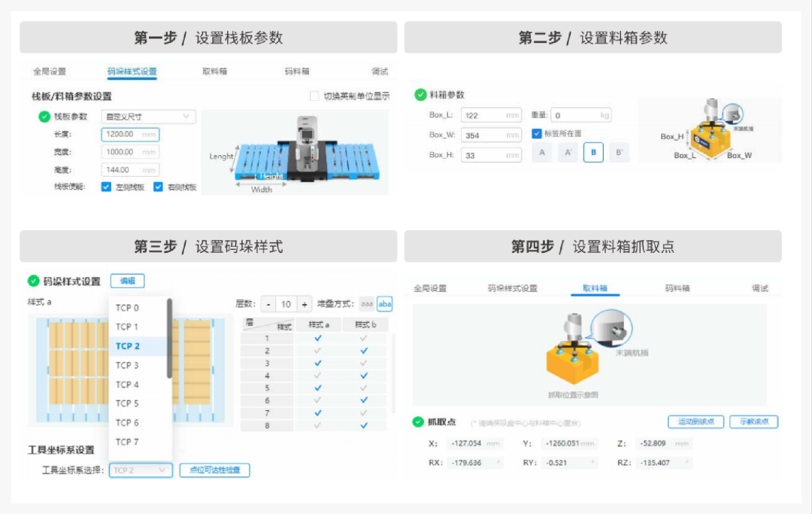Click the 示教该点 button
This screenshot has width=812, height=514.
tap(753, 422)
